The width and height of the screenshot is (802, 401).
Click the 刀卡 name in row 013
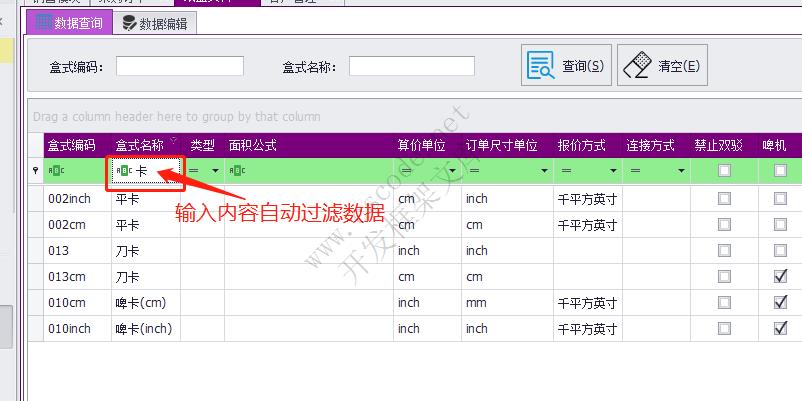click(x=127, y=251)
